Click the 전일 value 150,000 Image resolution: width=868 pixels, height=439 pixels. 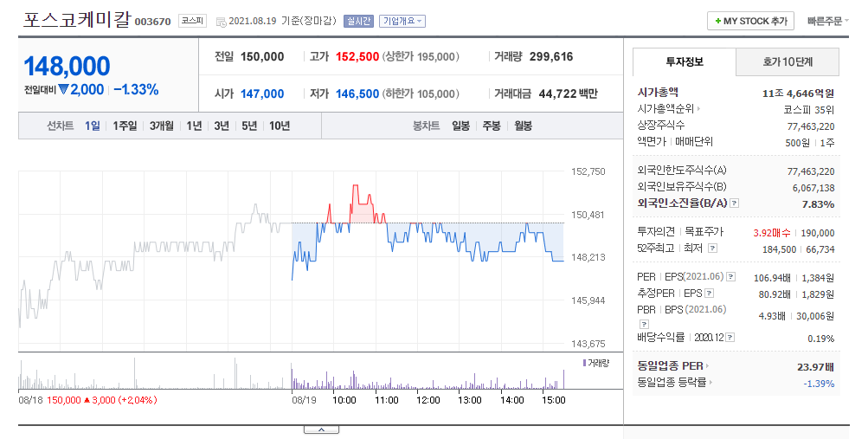(262, 56)
